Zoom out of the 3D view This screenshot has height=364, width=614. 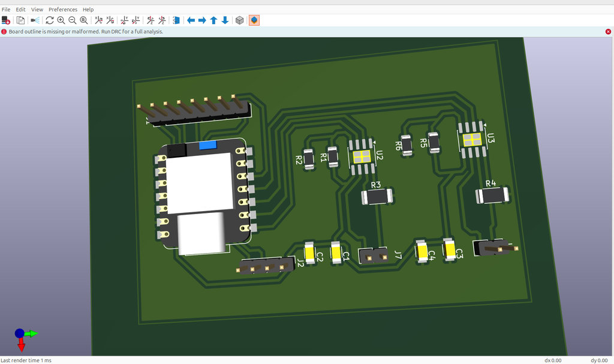72,20
